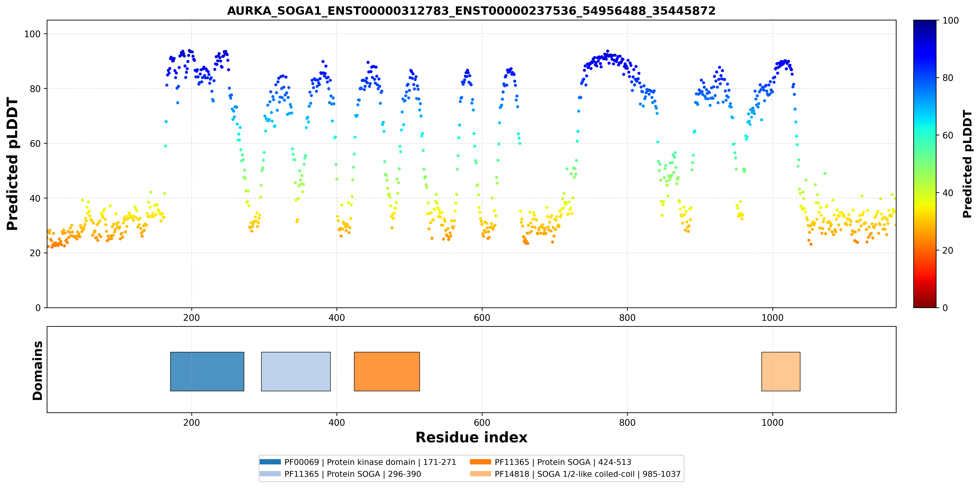Click the plot title text
The width and height of the screenshot is (980, 488).
tap(471, 11)
